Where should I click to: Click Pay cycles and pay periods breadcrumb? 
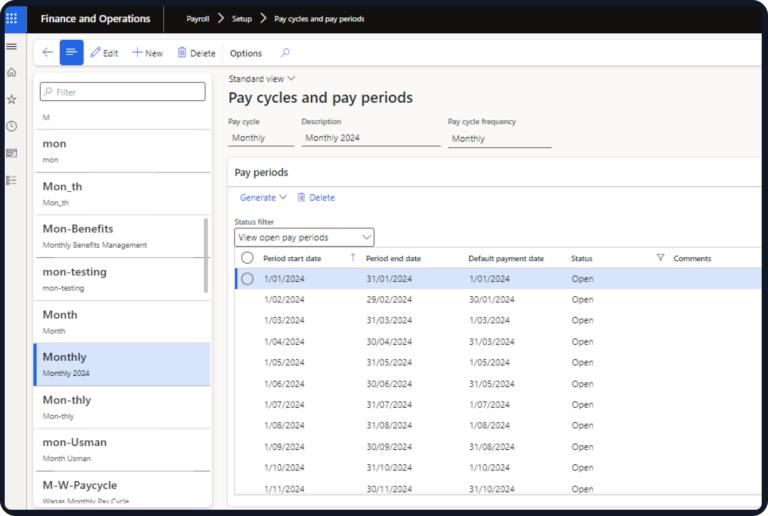pyautogui.click(x=319, y=19)
